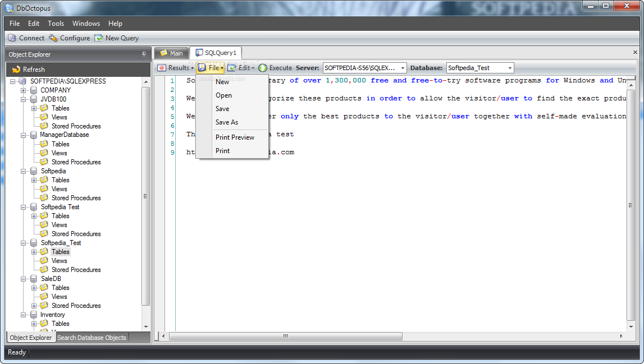644x364 pixels.
Task: Create a New Query from toolbar
Action: click(x=117, y=38)
